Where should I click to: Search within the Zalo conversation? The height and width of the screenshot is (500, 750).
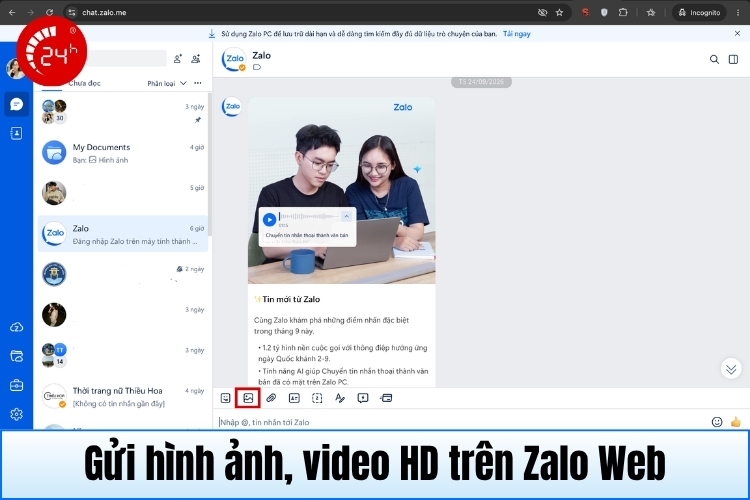tap(714, 59)
